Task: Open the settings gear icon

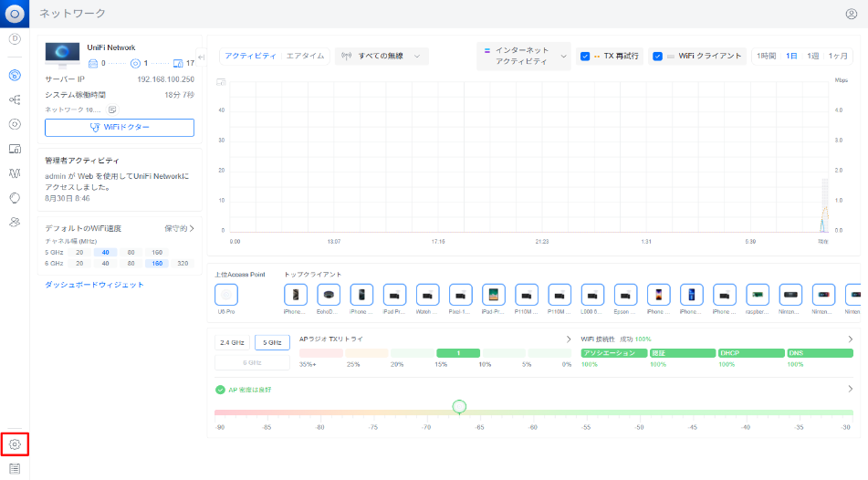Action: [15, 444]
